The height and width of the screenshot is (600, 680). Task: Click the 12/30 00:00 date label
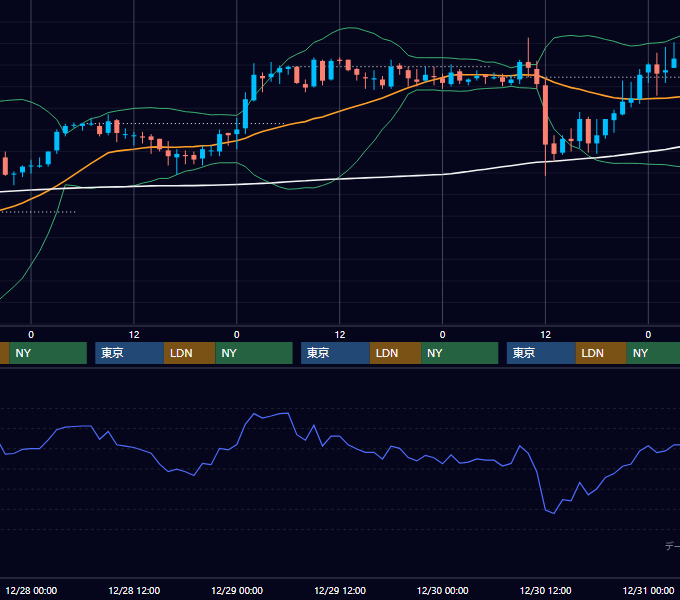click(442, 590)
